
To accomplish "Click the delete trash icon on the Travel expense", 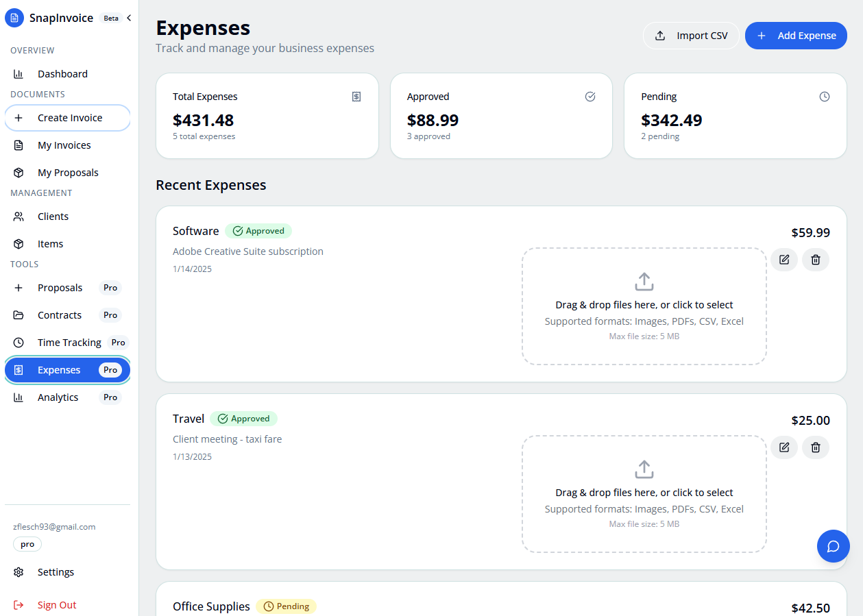I will point(815,447).
